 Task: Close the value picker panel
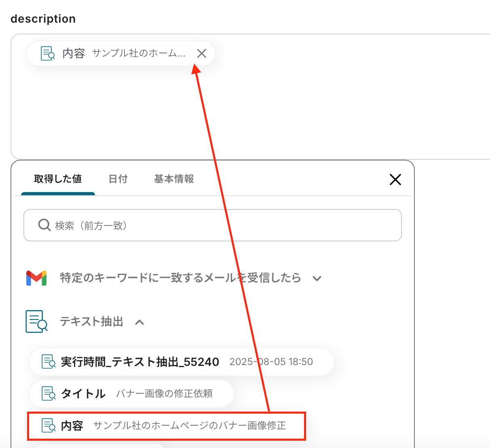point(395,180)
